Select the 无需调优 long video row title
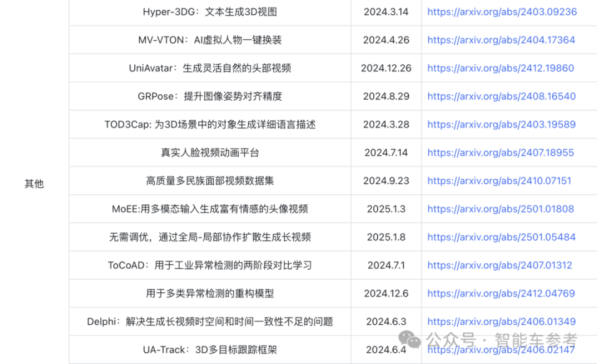 pyautogui.click(x=210, y=237)
